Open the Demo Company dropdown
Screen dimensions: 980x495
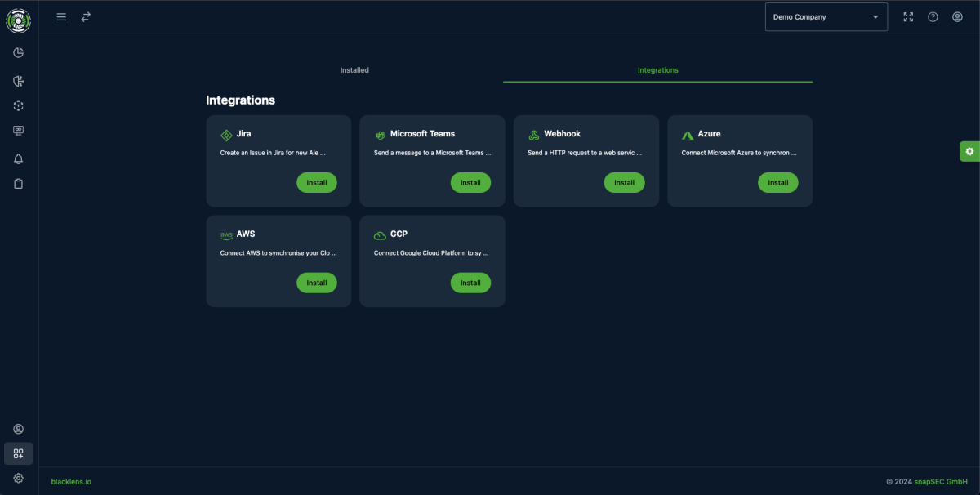(826, 17)
